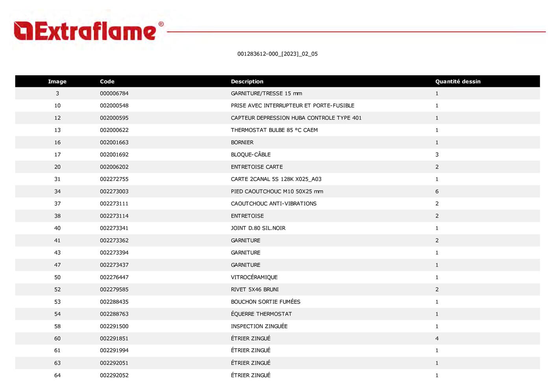Click the BOUCHON SORTIE FUMÉES description
The height and width of the screenshot is (392, 555).
[265, 302]
